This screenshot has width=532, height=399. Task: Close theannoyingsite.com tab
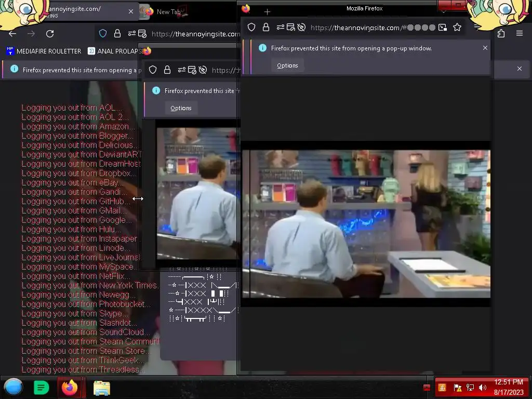pyautogui.click(x=131, y=11)
